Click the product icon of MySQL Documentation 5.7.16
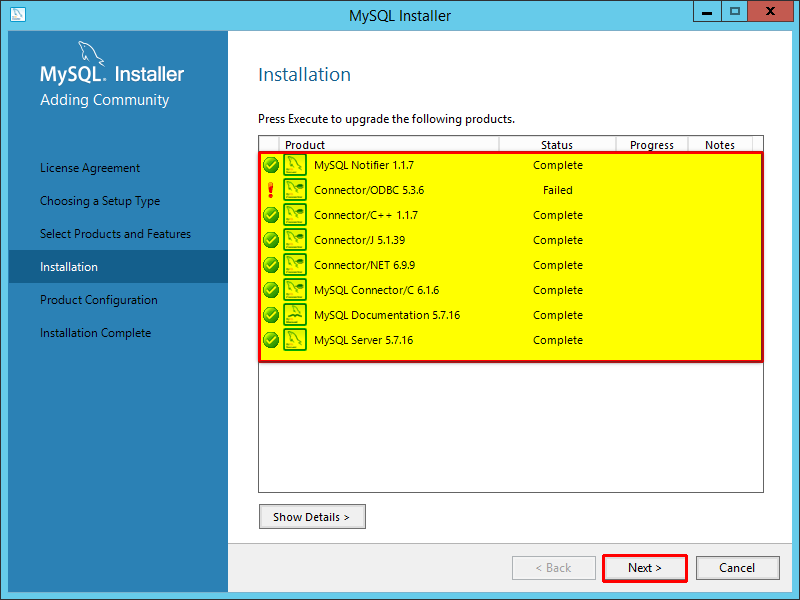The width and height of the screenshot is (800, 600). (295, 315)
